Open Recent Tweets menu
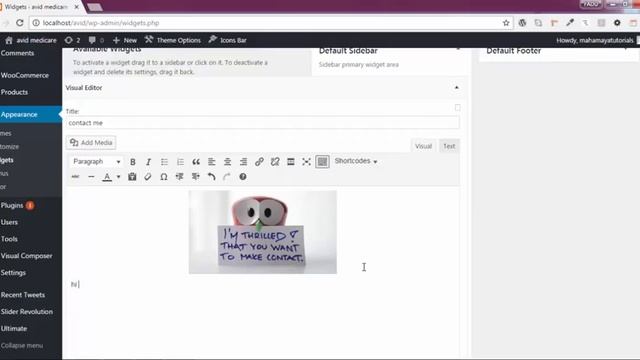The image size is (640, 360). point(22,295)
